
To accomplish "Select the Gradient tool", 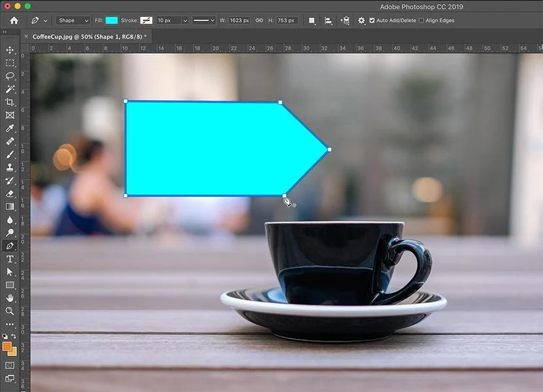I will [10, 207].
